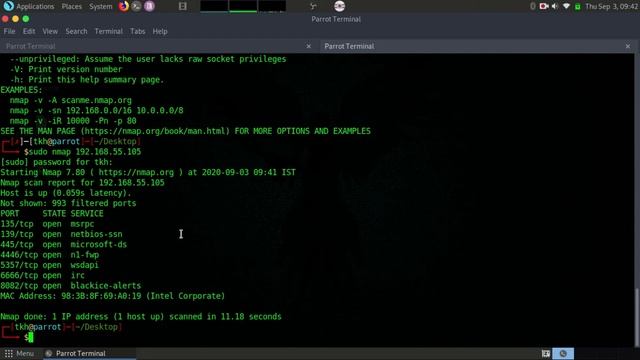Viewport: 640px width, 360px height.
Task: Open the Applications menu label
Action: point(35,6)
